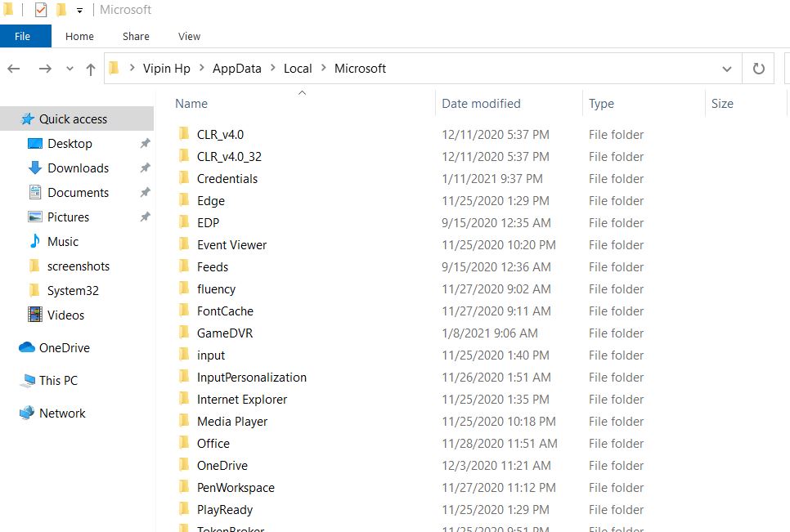Open Documents from Quick access
The image size is (790, 532).
pyautogui.click(x=78, y=193)
